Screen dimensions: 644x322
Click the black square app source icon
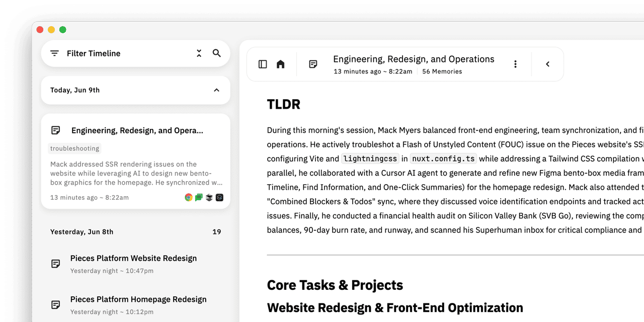(x=219, y=198)
